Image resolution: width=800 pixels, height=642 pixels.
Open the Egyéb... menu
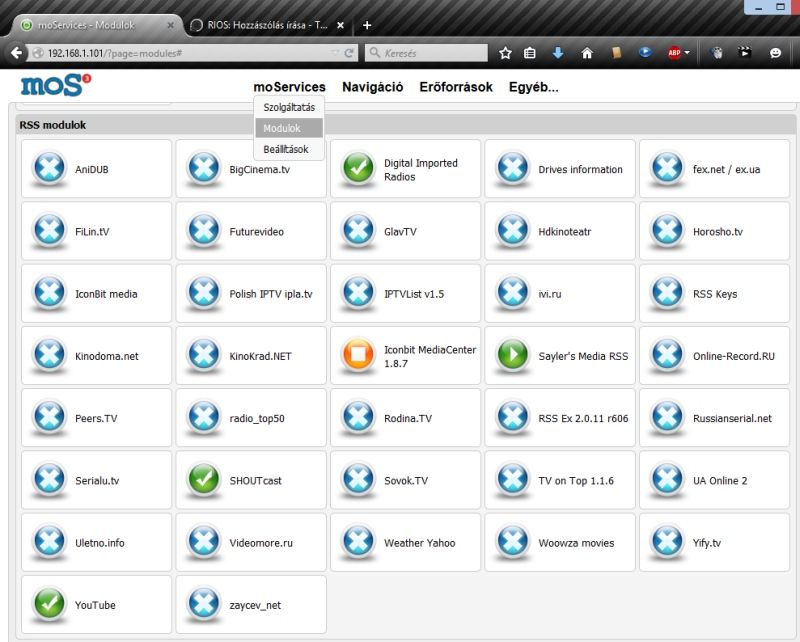(x=534, y=87)
